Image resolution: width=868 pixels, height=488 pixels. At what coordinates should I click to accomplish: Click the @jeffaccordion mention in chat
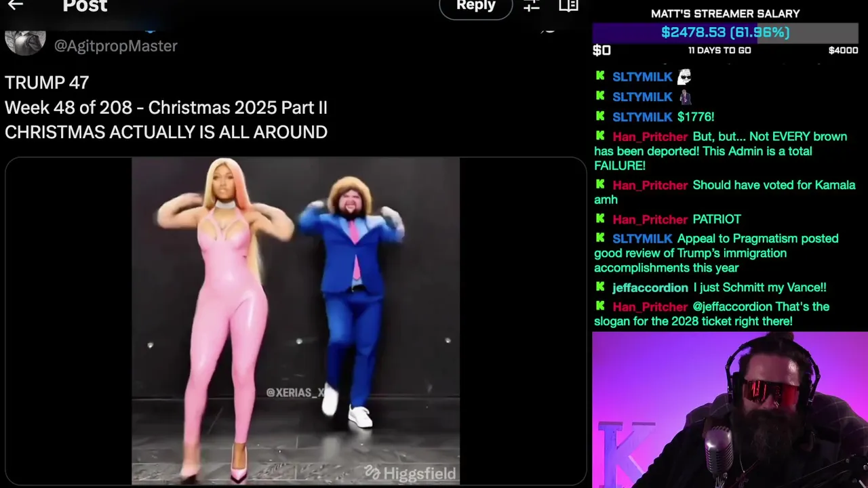732,307
